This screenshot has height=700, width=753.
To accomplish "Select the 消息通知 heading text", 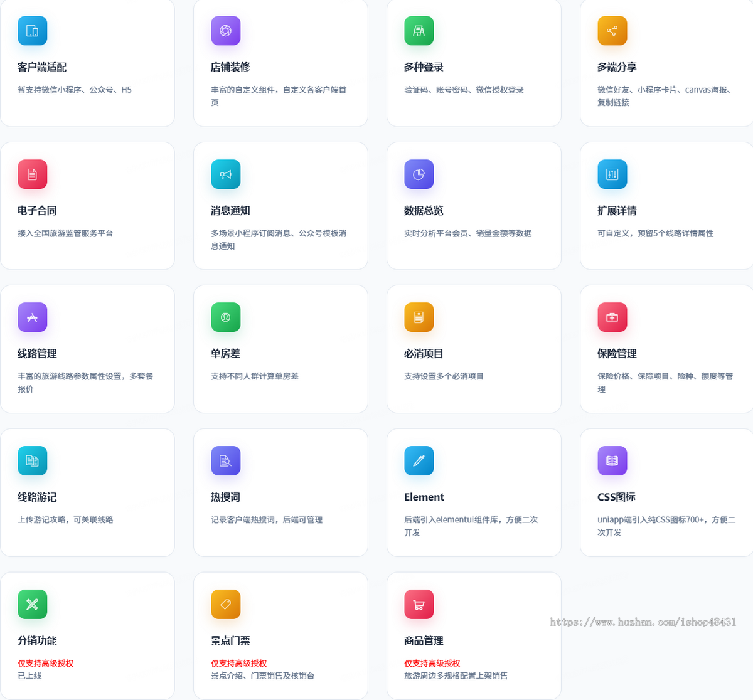I will (230, 211).
